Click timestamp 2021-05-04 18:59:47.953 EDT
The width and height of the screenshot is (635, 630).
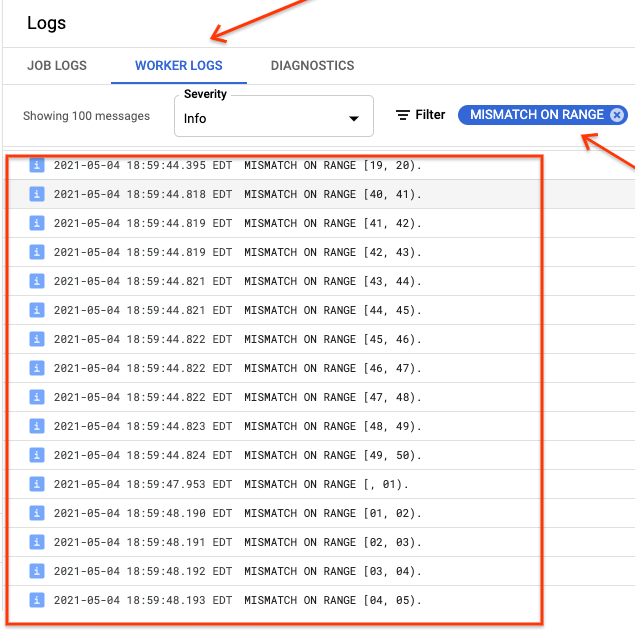click(143, 484)
